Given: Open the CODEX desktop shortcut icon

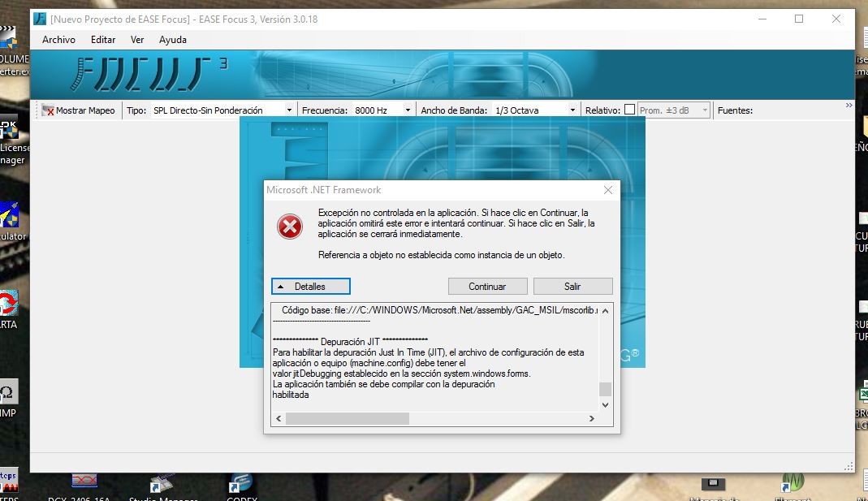Looking at the screenshot, I should tap(241, 487).
